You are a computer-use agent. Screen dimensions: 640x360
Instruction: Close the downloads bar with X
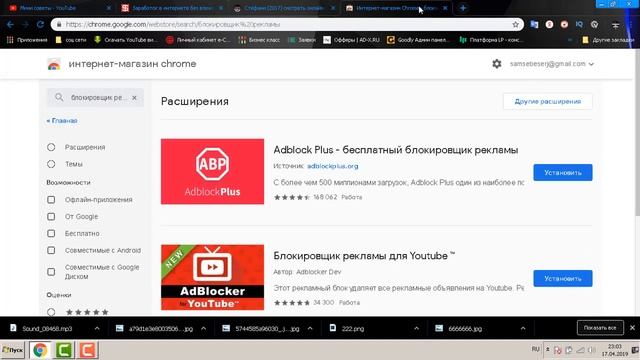point(632,328)
